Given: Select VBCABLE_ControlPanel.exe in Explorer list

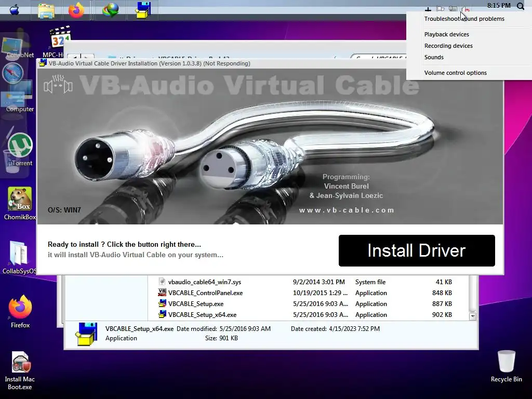Looking at the screenshot, I should pos(205,293).
